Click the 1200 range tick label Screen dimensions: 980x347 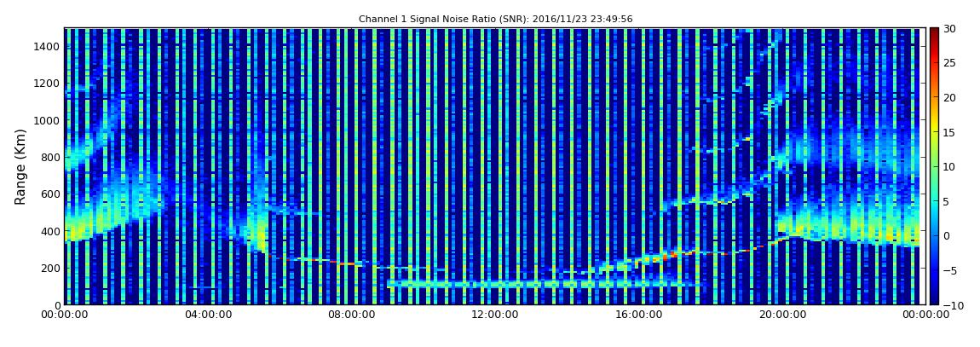point(48,84)
